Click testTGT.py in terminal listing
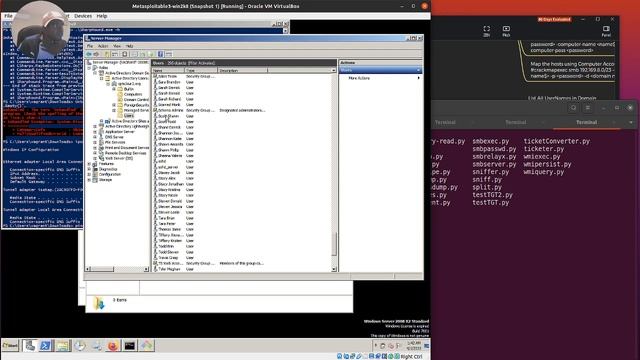The image size is (640, 360). coord(491,203)
